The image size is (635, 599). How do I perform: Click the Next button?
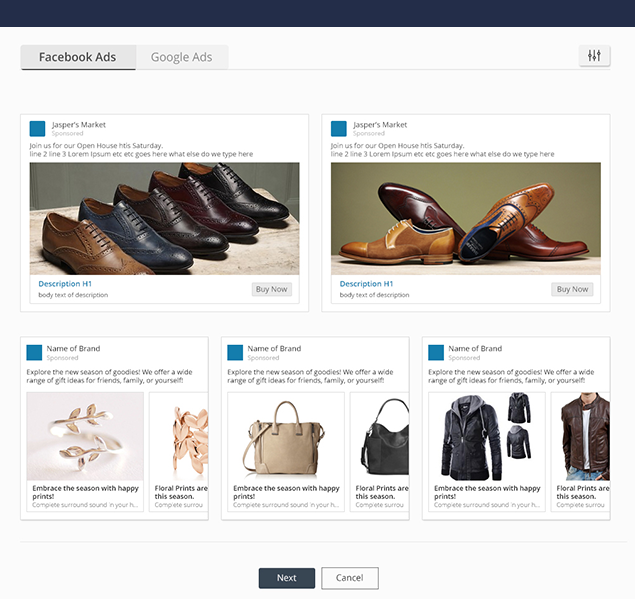click(x=287, y=578)
